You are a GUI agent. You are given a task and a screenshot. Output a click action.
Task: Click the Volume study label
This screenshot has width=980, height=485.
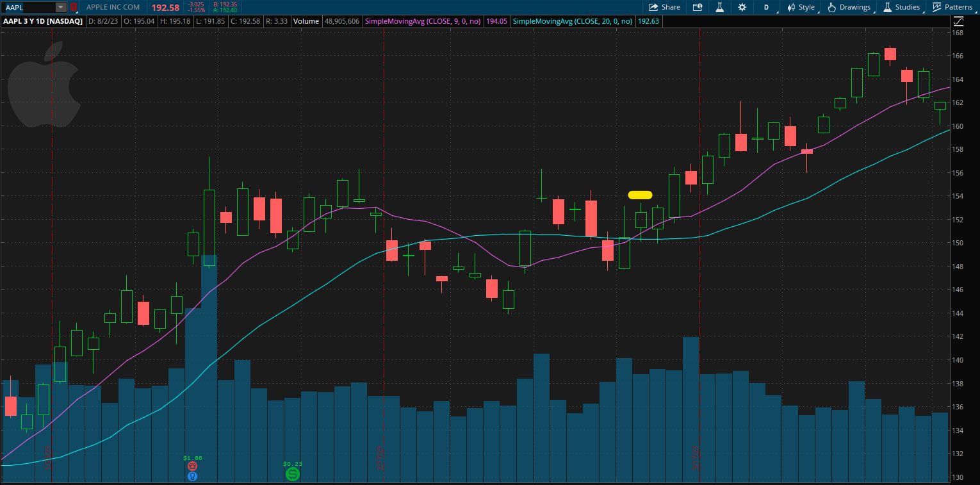(x=306, y=21)
